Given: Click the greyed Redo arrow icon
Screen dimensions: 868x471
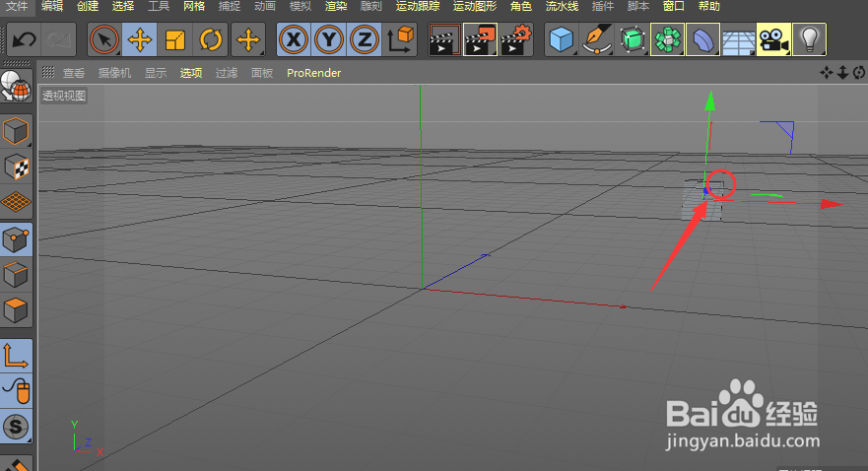Looking at the screenshot, I should click(58, 39).
